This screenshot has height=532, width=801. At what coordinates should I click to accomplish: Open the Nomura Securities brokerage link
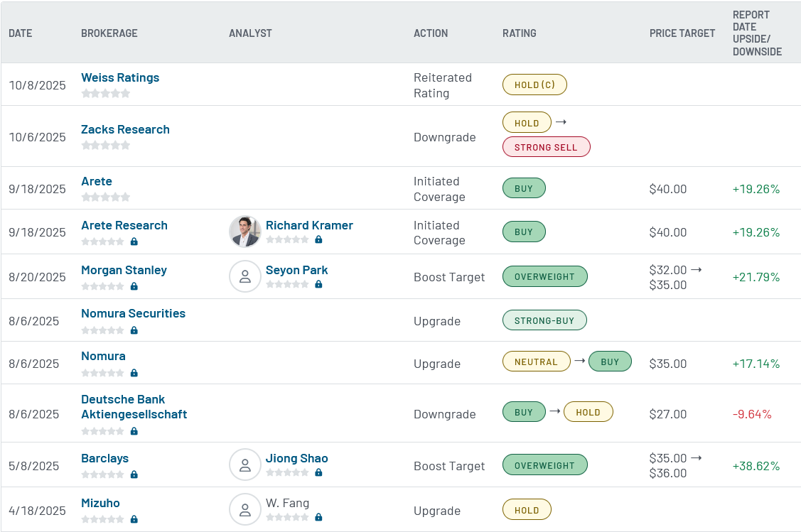coord(133,313)
